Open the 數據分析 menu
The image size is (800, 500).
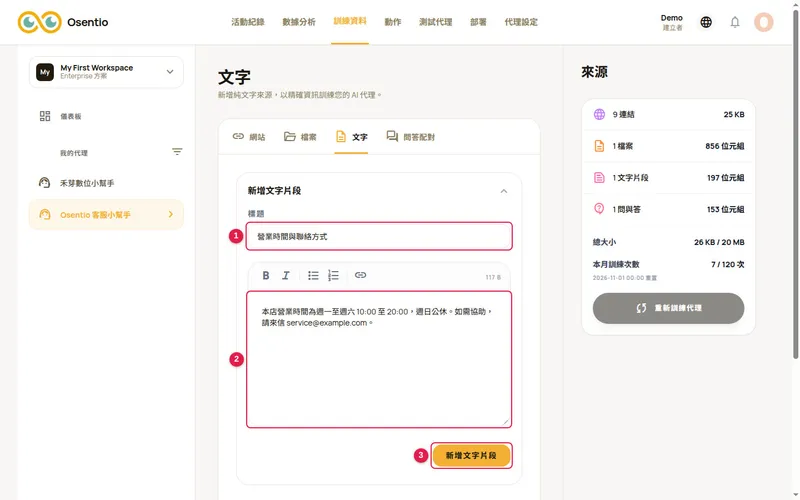coord(299,22)
